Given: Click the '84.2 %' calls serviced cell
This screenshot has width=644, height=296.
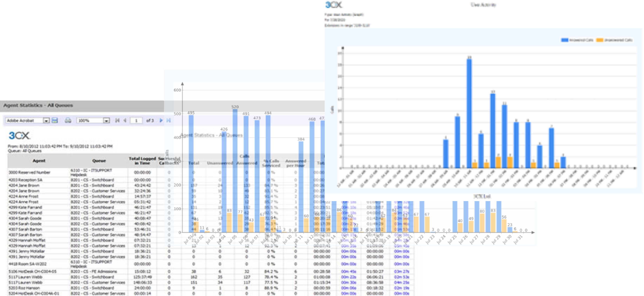Looking at the screenshot, I should point(271,271).
